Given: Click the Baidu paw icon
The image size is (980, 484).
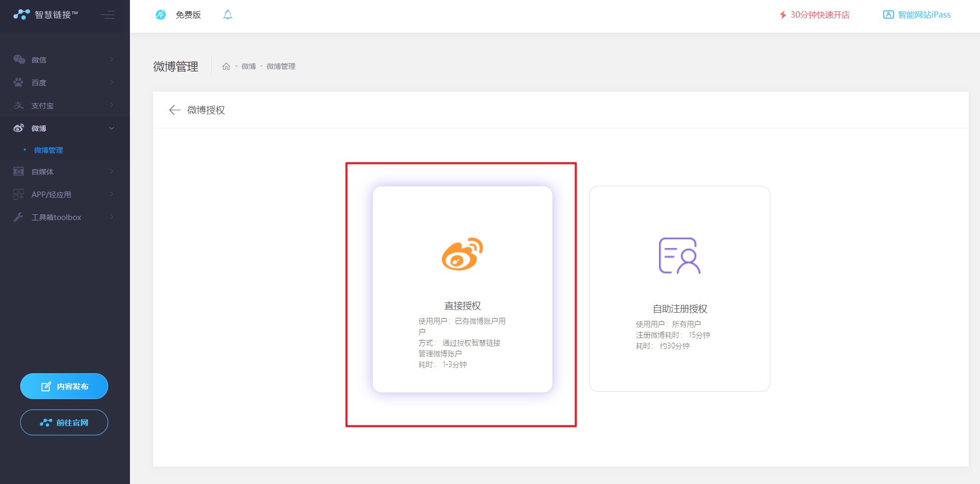Looking at the screenshot, I should 19,82.
